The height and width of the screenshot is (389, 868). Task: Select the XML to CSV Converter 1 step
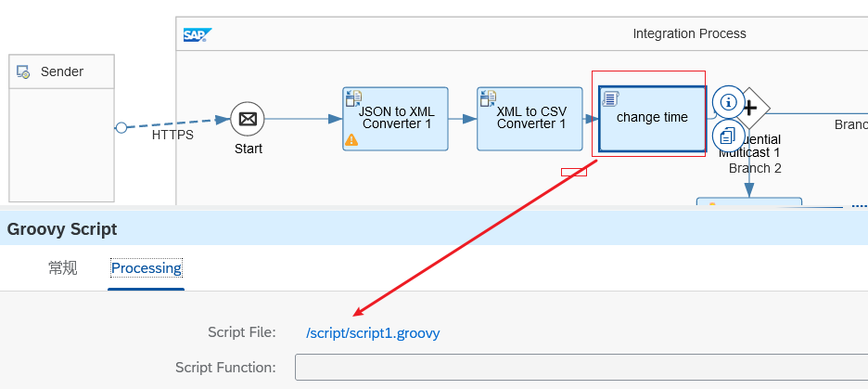[x=530, y=119]
